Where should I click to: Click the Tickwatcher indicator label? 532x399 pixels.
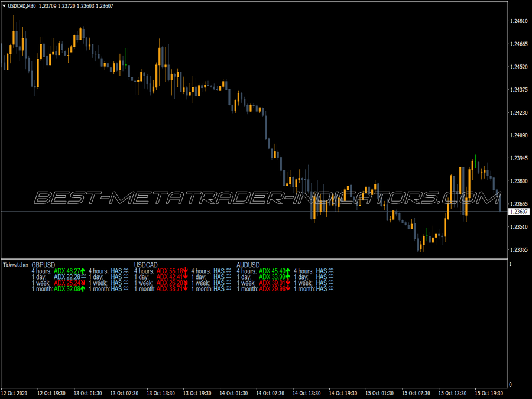(x=15, y=265)
